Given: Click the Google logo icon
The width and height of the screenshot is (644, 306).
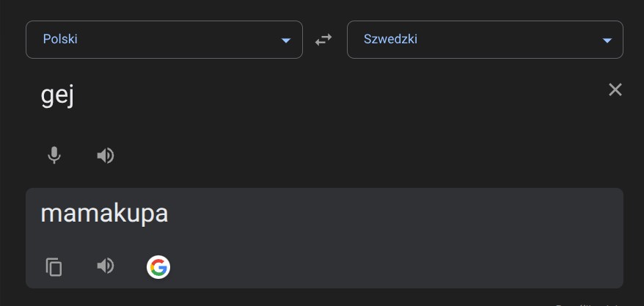Looking at the screenshot, I should pyautogui.click(x=158, y=266).
